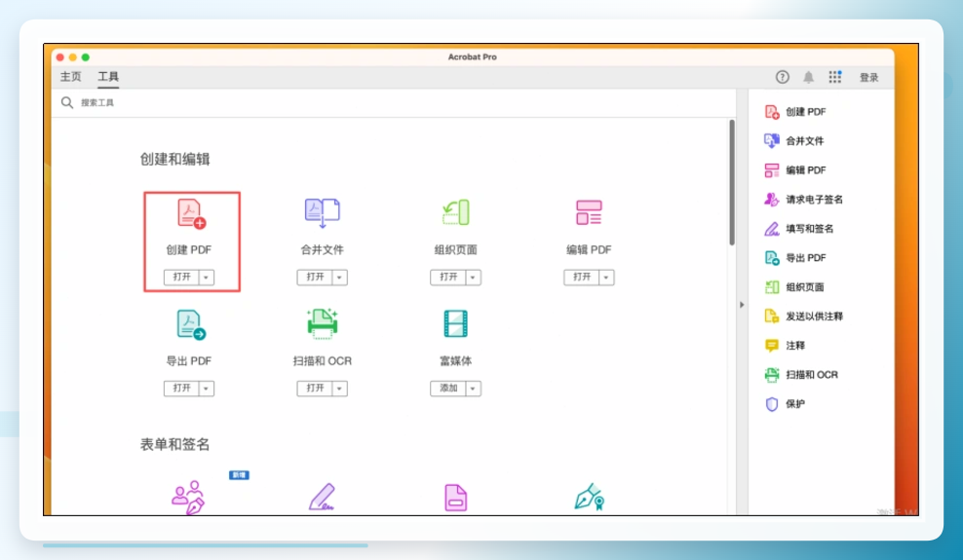Open 注释 from the right sidebar
Screen dimensions: 963x560
tap(785, 346)
